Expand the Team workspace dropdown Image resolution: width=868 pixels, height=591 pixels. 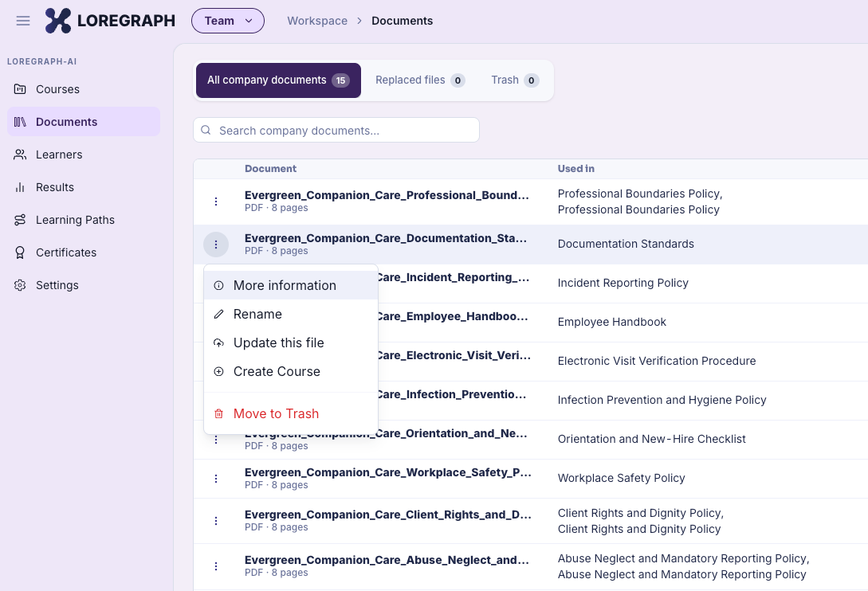227,21
